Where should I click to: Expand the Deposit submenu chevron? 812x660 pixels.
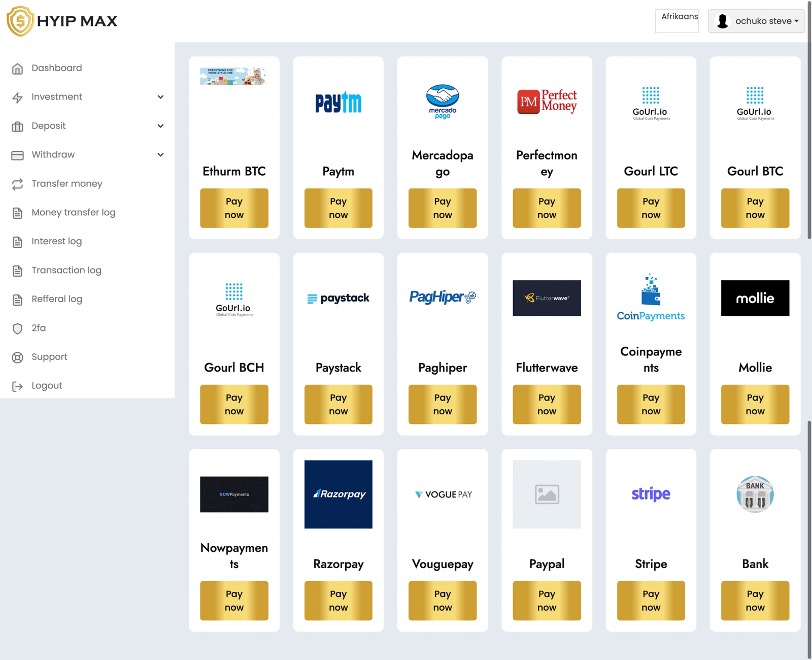pos(160,126)
